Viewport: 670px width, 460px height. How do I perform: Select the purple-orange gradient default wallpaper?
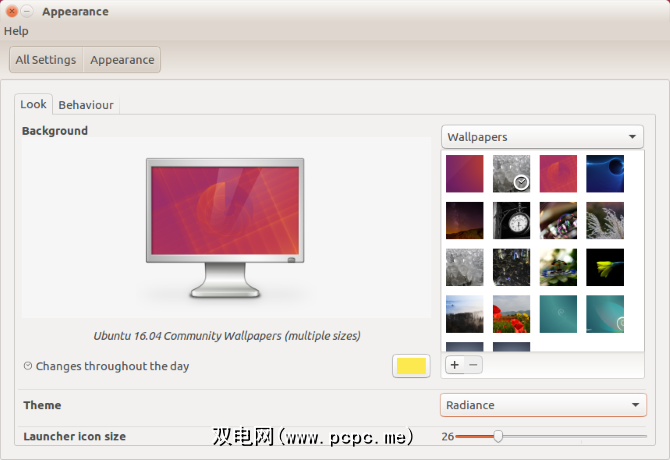(464, 173)
